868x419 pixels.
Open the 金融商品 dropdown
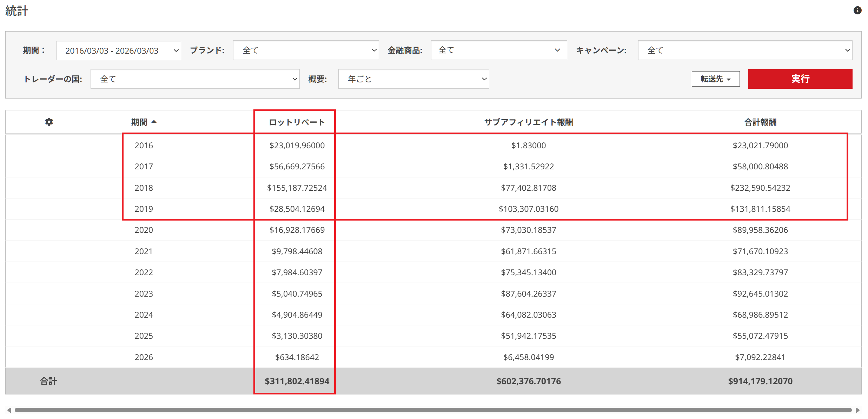coord(498,50)
